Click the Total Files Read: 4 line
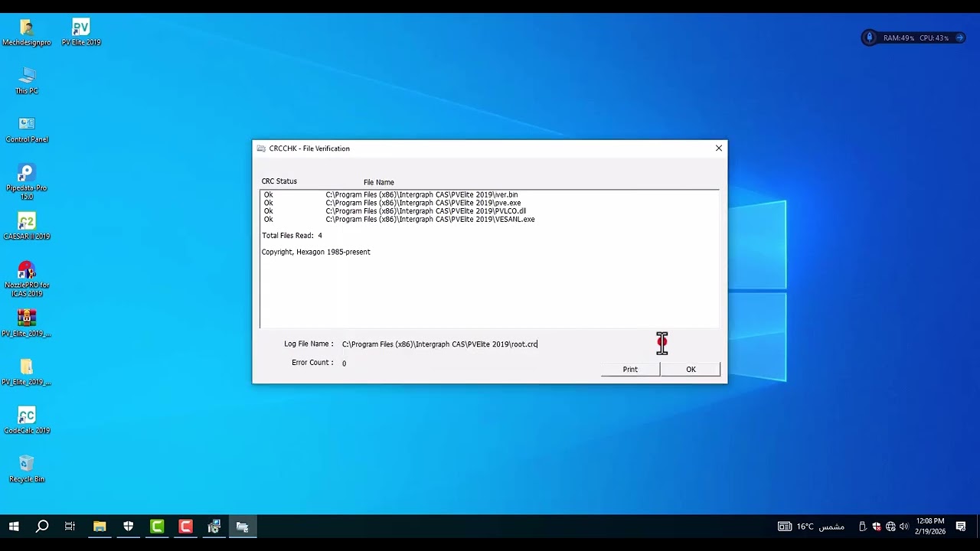980x551 pixels. (x=292, y=236)
